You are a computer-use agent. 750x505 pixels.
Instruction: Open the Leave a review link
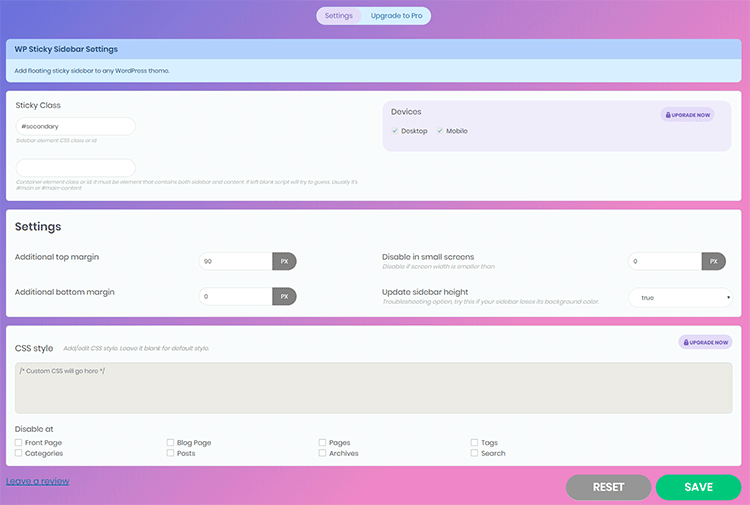coord(38,481)
